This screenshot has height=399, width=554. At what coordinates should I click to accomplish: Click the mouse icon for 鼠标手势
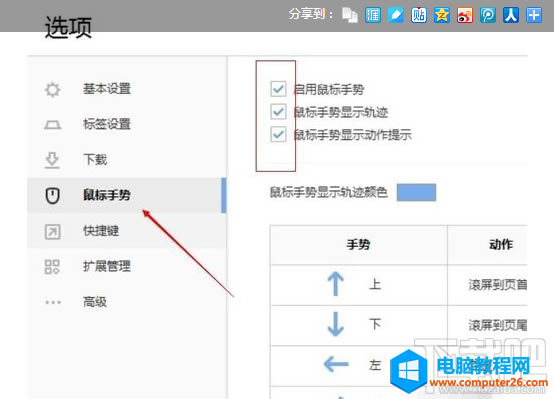[53, 195]
